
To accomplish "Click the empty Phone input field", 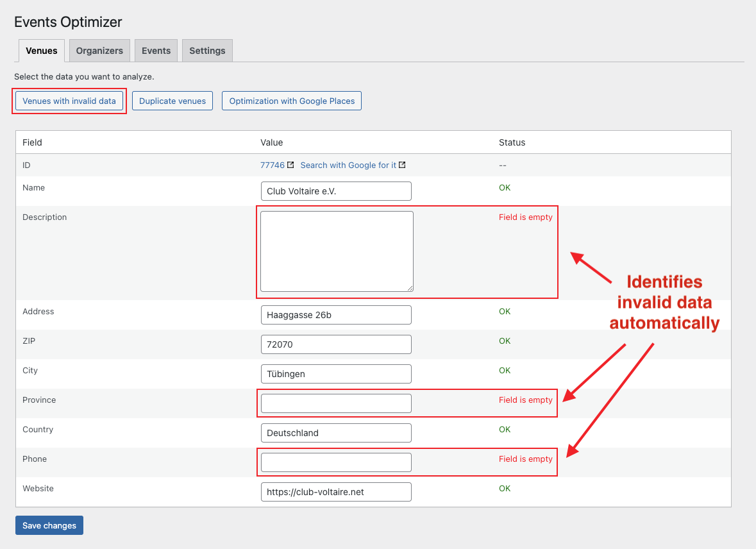I will pos(335,462).
